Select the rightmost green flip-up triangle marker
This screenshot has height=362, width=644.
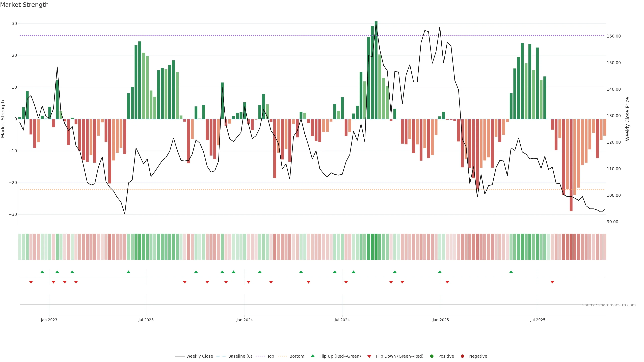[x=511, y=272]
